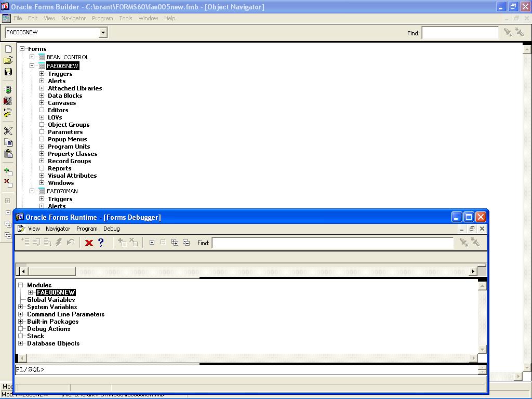Click the Open folder icon in Builder toolbar
The width and height of the screenshot is (532, 399).
[x=8, y=60]
